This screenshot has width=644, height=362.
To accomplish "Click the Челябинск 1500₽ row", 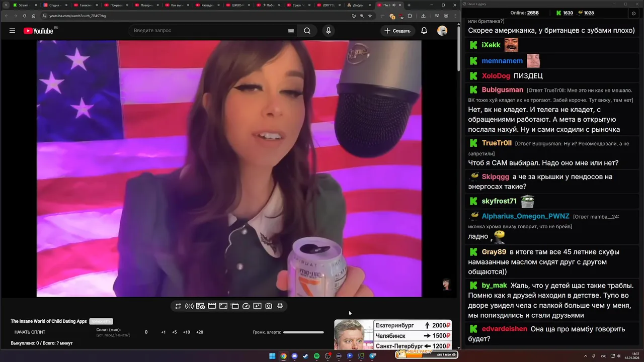I will pos(413,335).
